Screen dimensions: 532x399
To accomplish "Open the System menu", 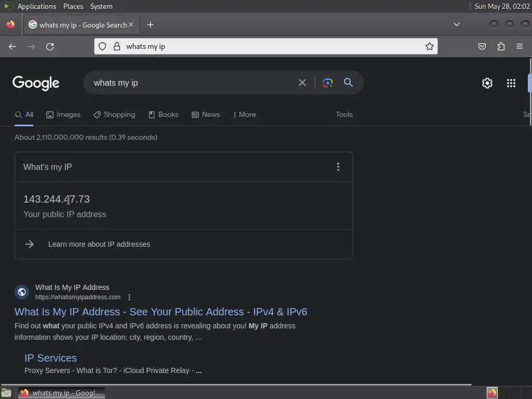I will click(101, 6).
